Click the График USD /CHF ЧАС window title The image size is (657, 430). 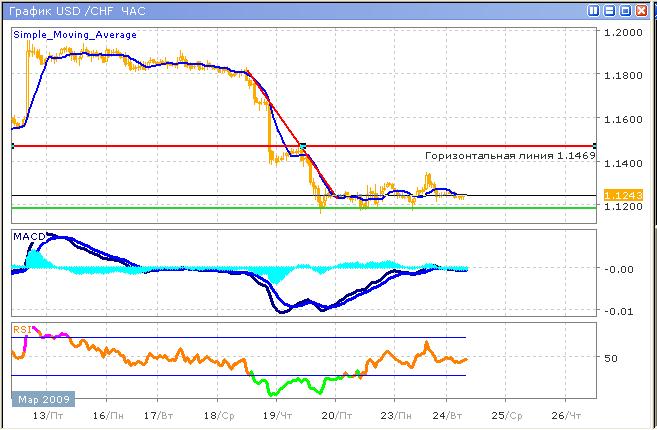pyautogui.click(x=77, y=11)
